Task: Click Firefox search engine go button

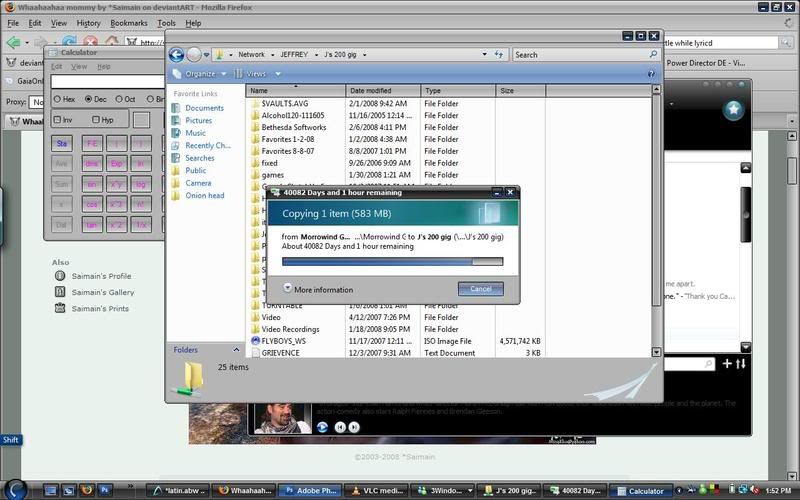Action: (786, 43)
